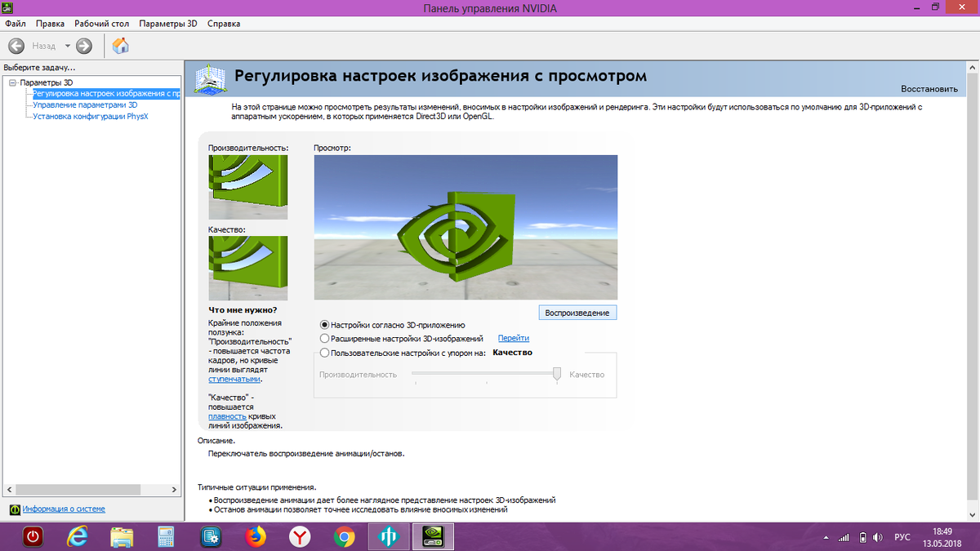Click the performance-quality slider handle
The height and width of the screenshot is (551, 980).
pyautogui.click(x=557, y=374)
